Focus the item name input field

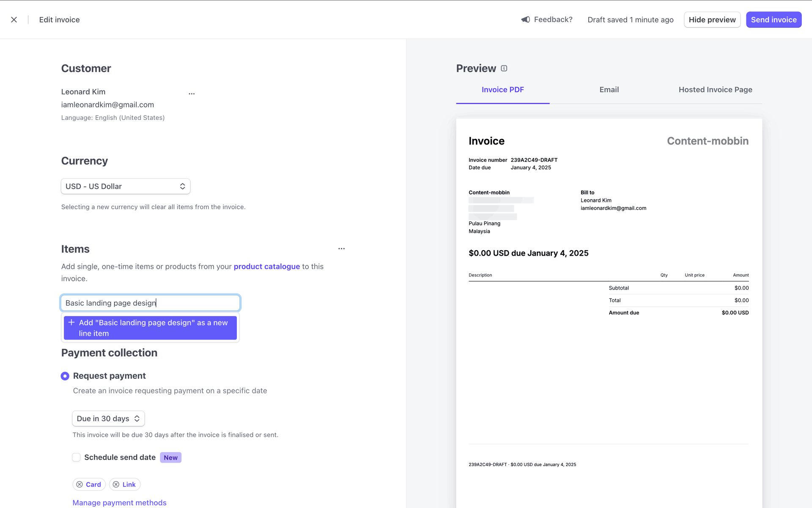click(x=150, y=303)
